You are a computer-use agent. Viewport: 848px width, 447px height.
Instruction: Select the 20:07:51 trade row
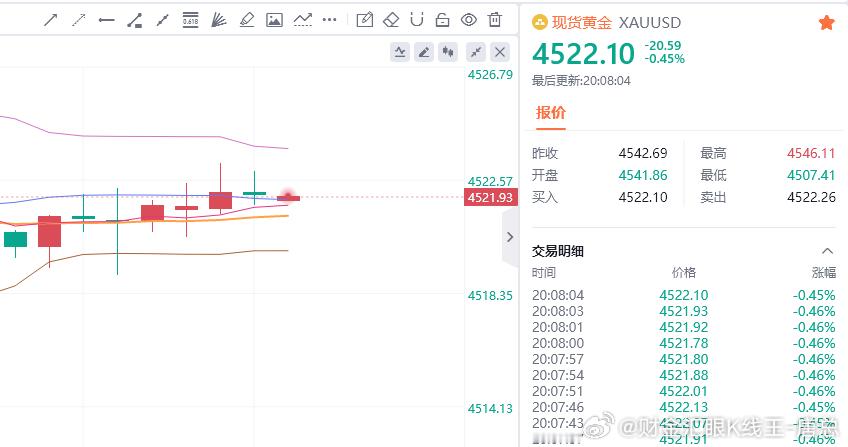tap(684, 391)
